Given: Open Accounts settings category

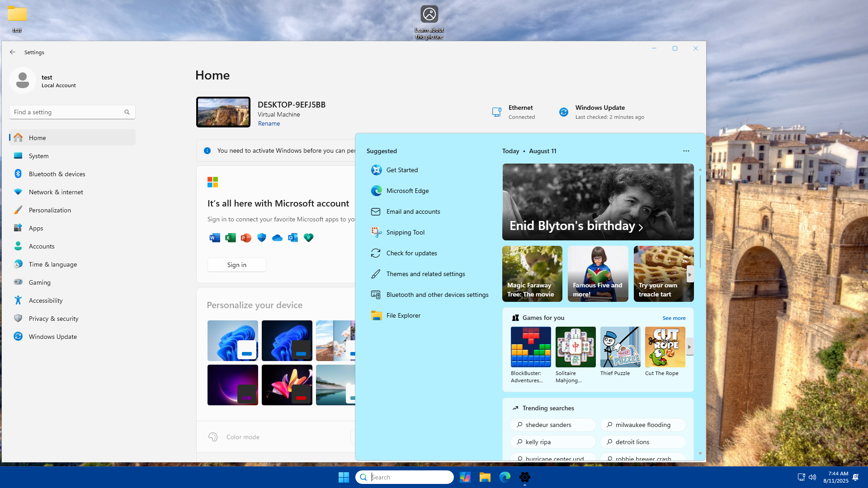Looking at the screenshot, I should click(x=72, y=246).
